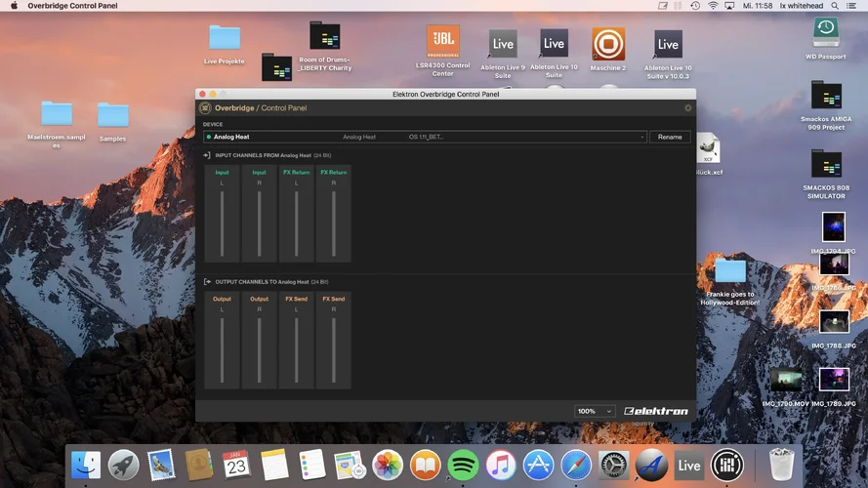868x488 pixels.
Task: Click the Rename button
Action: coord(670,138)
